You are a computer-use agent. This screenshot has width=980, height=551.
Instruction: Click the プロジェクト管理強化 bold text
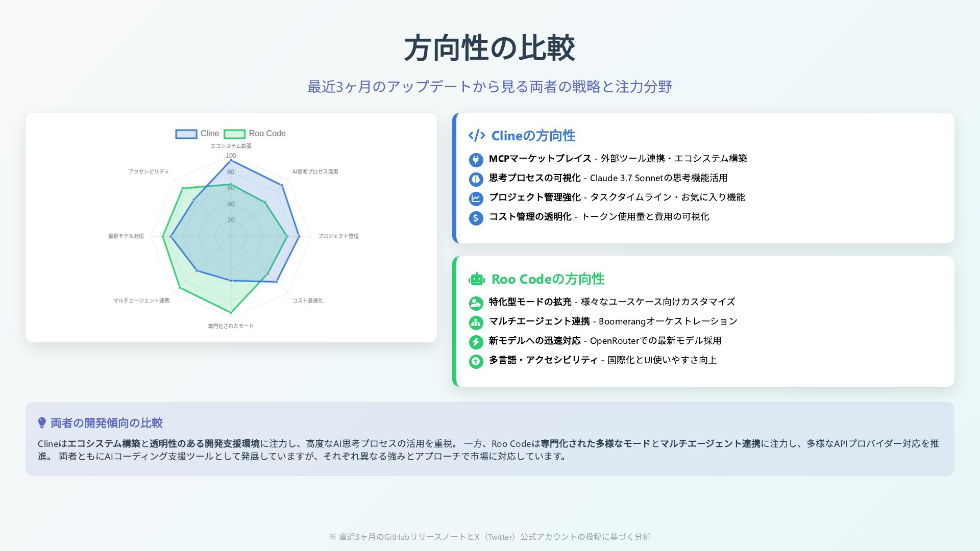pos(535,197)
